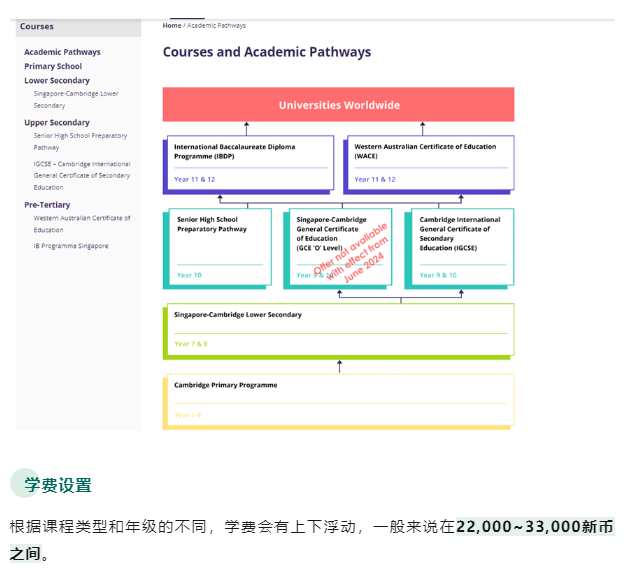629x575 pixels.
Task: Select the WACE Year 11 & 12 box
Action: (x=431, y=163)
